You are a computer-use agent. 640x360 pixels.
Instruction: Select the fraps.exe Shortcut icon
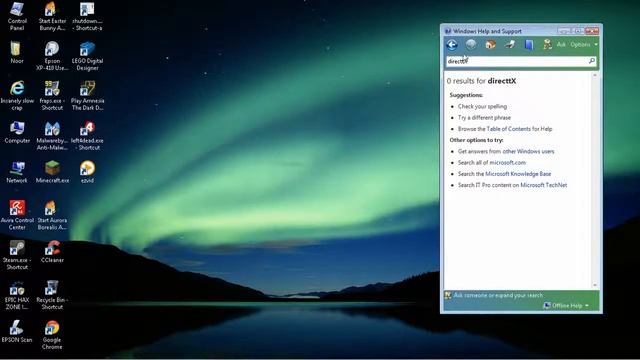[52, 96]
